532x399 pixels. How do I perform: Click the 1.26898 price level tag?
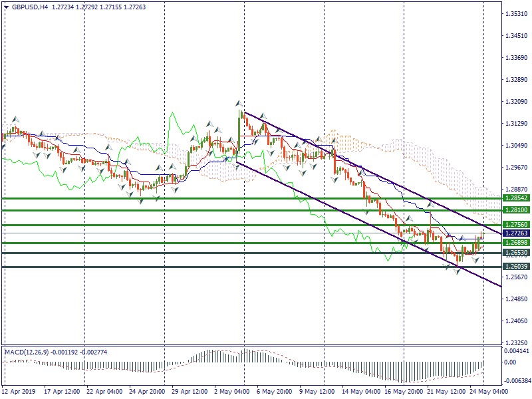[516, 243]
